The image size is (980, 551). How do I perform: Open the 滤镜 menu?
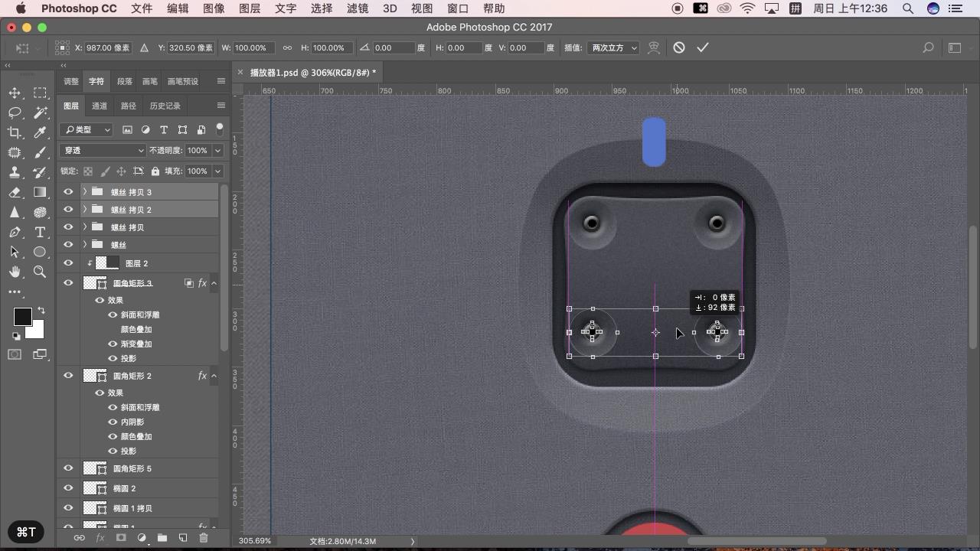pyautogui.click(x=358, y=8)
